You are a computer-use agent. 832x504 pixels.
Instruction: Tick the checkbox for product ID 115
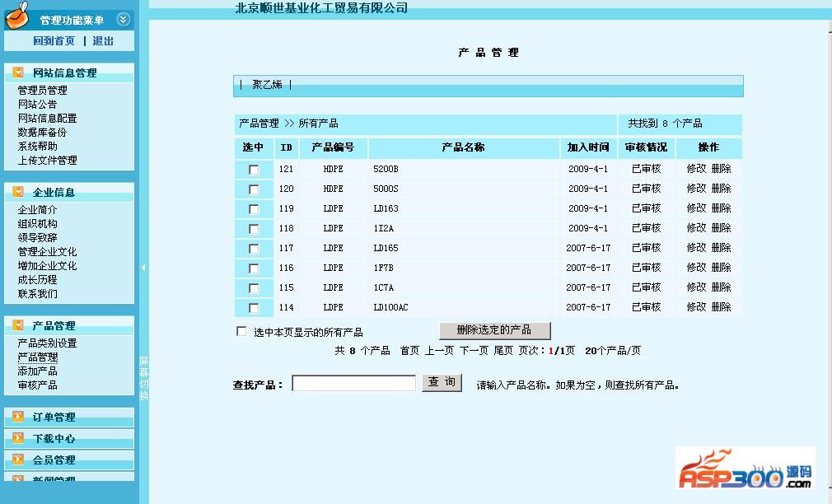(254, 288)
